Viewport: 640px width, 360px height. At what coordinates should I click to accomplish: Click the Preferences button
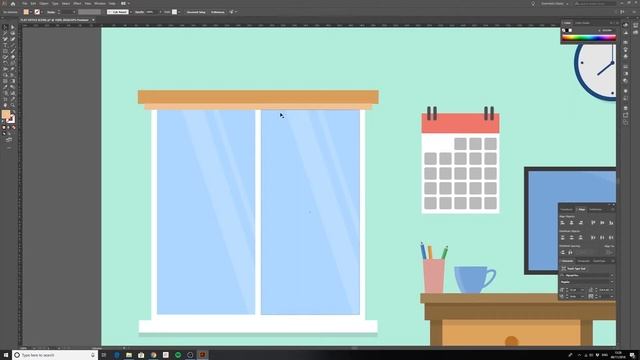pos(218,12)
